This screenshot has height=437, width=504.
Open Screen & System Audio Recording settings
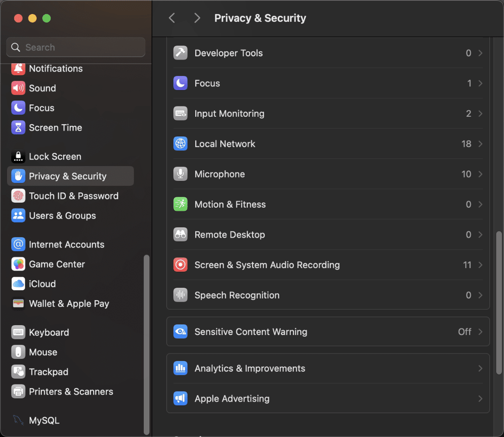point(328,265)
